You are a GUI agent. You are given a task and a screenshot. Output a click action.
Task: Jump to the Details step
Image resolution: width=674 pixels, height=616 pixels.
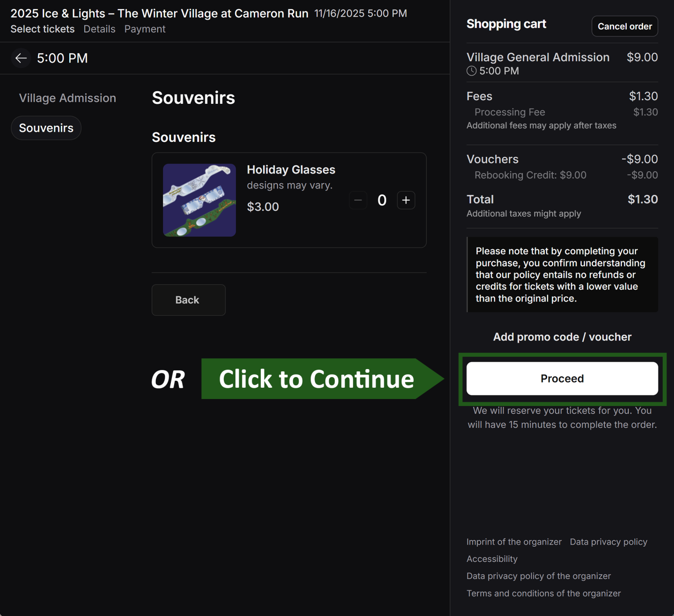[99, 29]
